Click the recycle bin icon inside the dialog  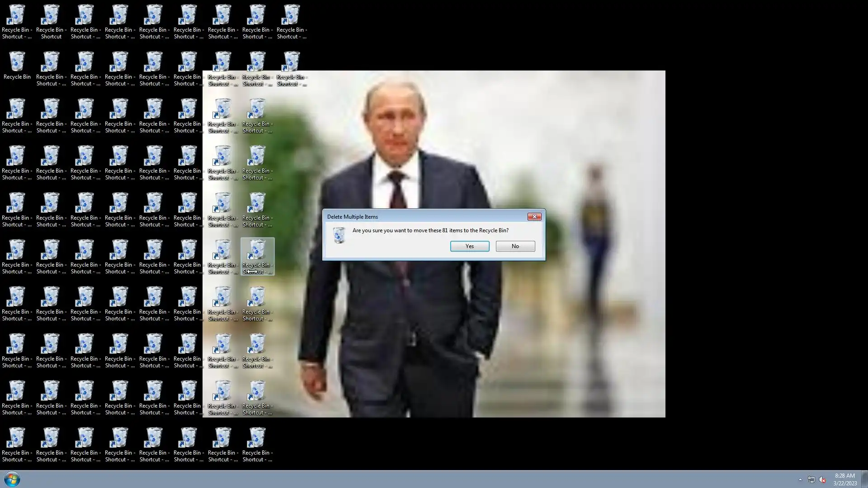pyautogui.click(x=339, y=235)
